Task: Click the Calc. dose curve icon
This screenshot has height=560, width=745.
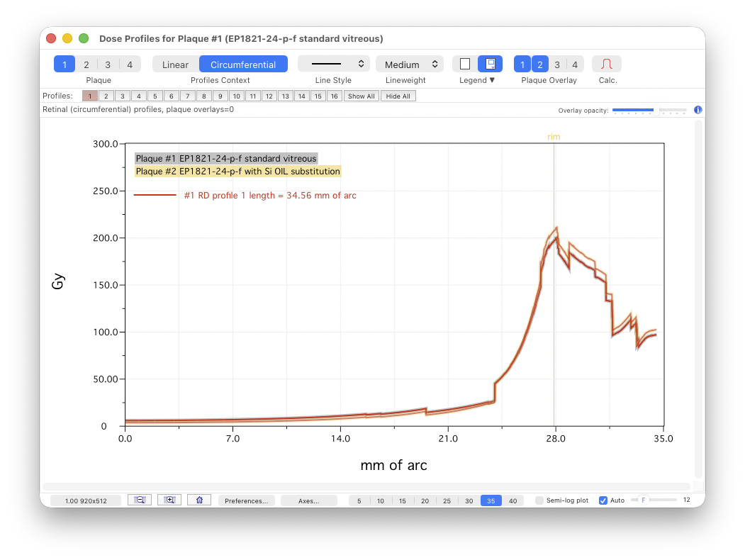Action: point(607,64)
